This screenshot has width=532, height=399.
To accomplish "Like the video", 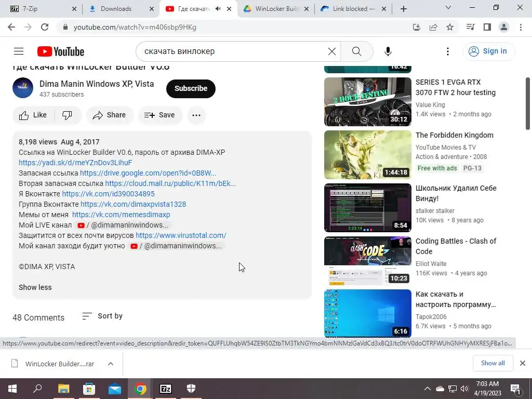I will click(33, 115).
